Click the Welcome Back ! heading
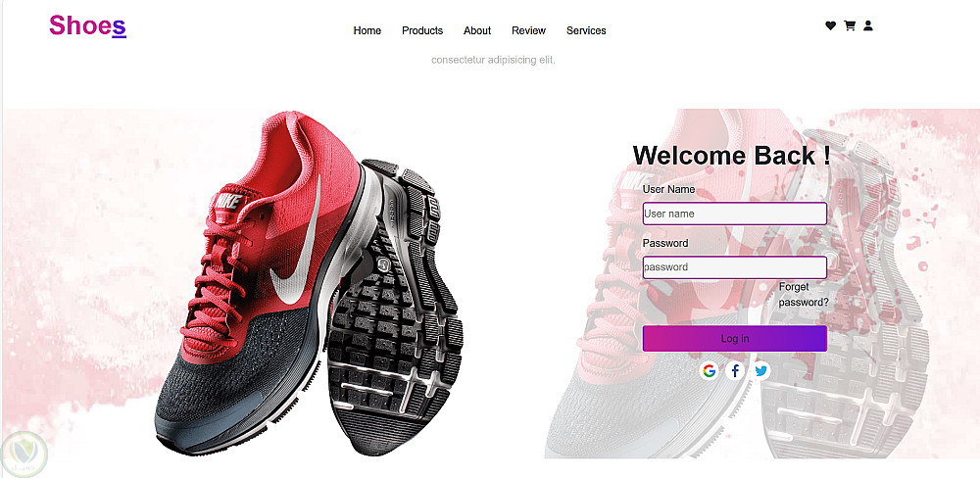The image size is (980, 478). 732,156
